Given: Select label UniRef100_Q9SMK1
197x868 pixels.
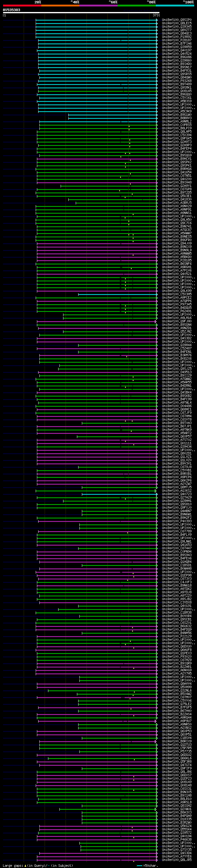Looking at the screenshot, I should pos(177,88).
